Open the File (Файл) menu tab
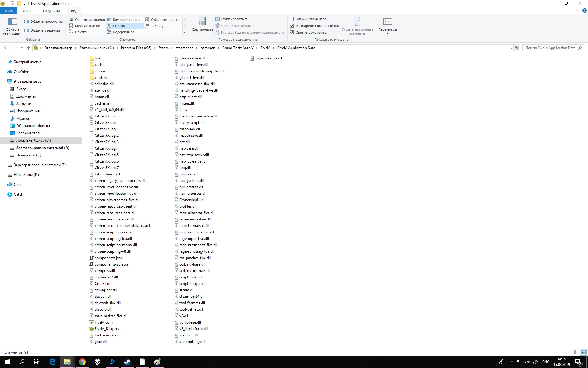Image resolution: width=588 pixels, height=368 pixels. click(9, 11)
